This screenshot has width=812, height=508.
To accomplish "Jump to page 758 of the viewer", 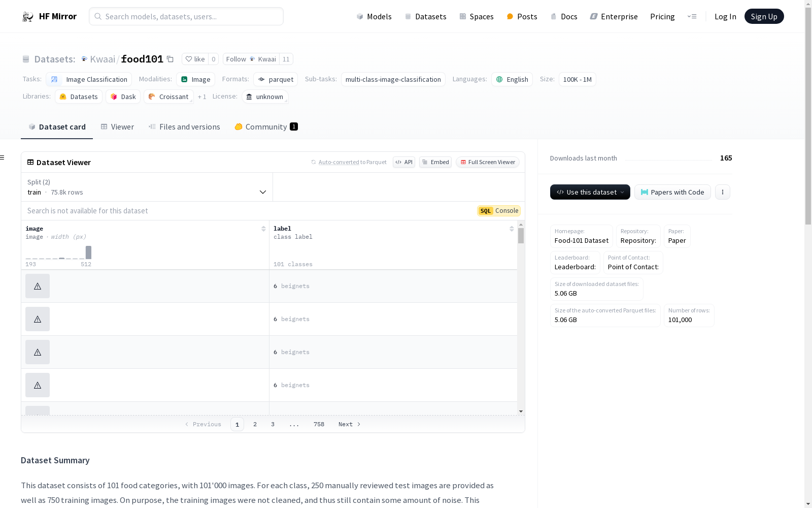I will coord(319,424).
